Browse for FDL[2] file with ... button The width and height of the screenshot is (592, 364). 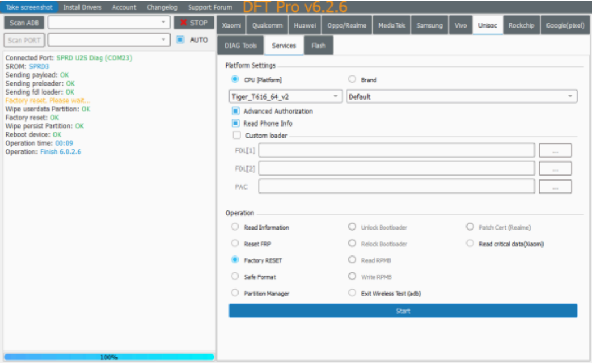[x=555, y=168]
